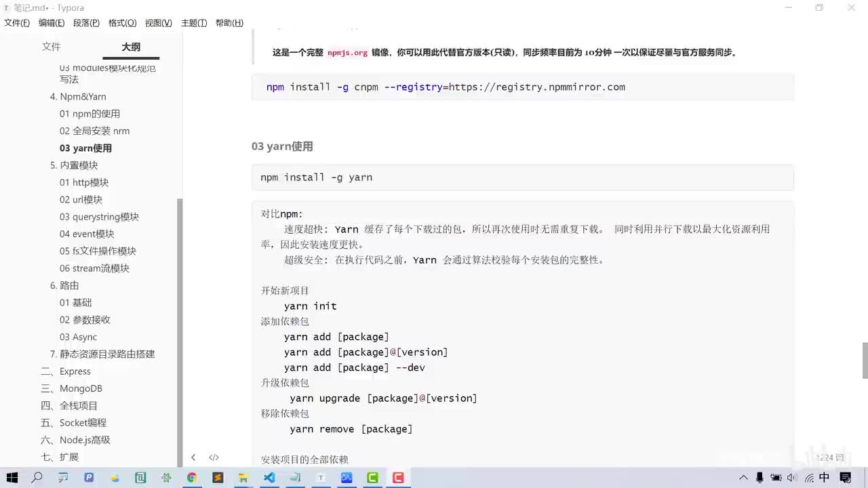Jump to 四、全栈项目 in outline
Screen dimensions: 868x488
69,406
